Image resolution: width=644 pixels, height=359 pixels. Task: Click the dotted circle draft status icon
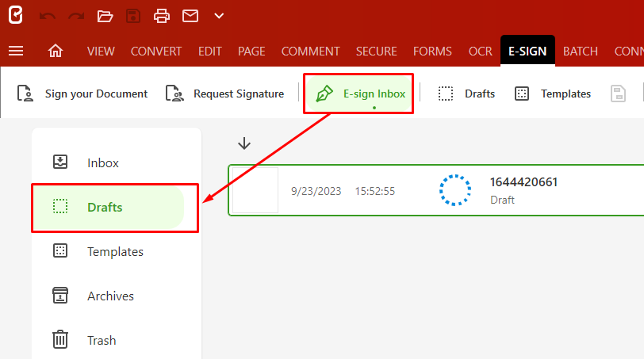click(455, 190)
